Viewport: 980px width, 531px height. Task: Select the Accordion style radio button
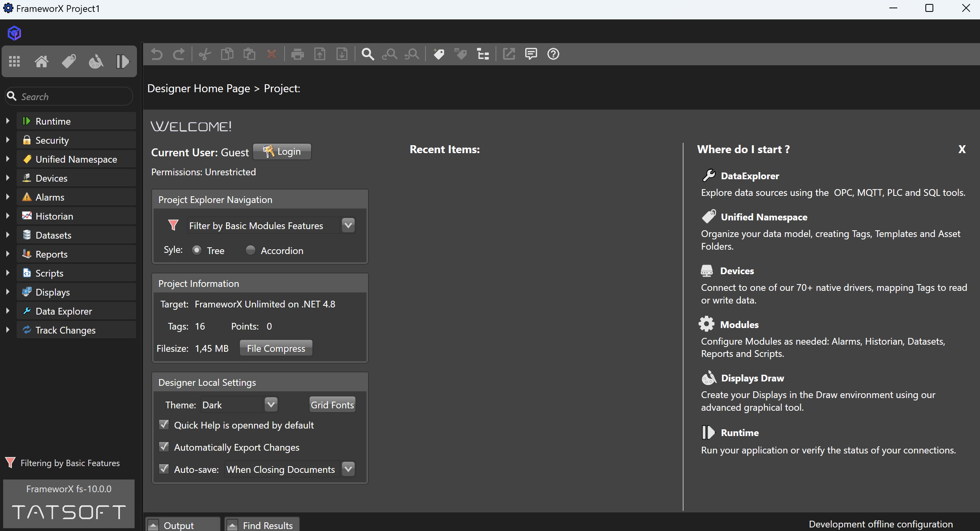pos(250,250)
